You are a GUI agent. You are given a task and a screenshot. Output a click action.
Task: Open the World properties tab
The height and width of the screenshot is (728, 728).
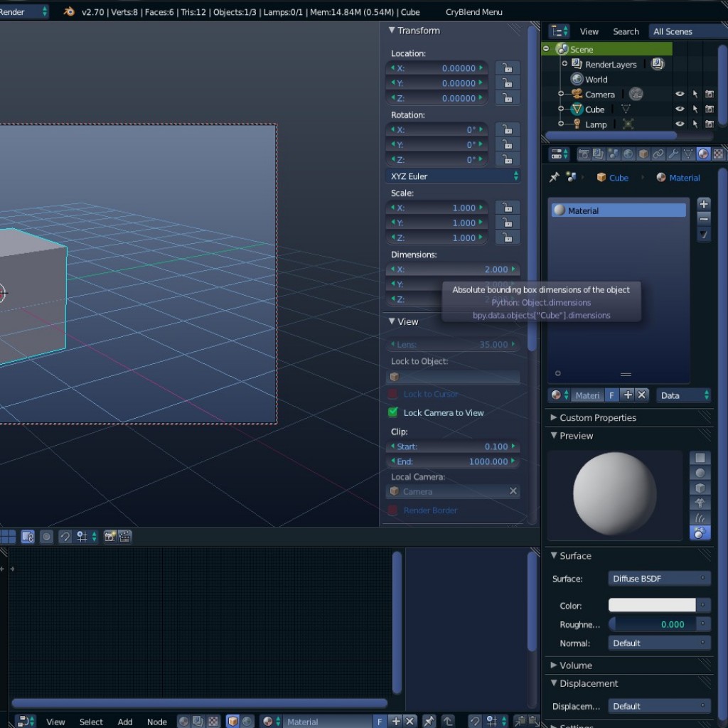tap(628, 154)
